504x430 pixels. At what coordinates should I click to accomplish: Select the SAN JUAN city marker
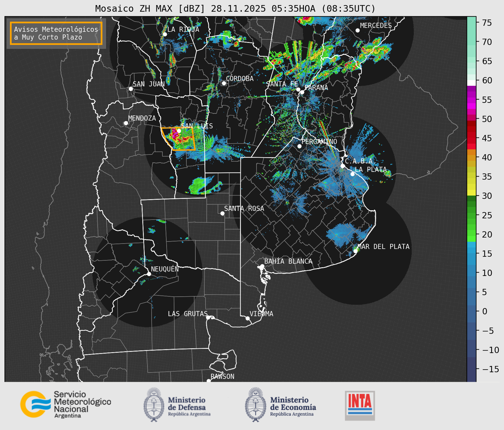click(131, 89)
